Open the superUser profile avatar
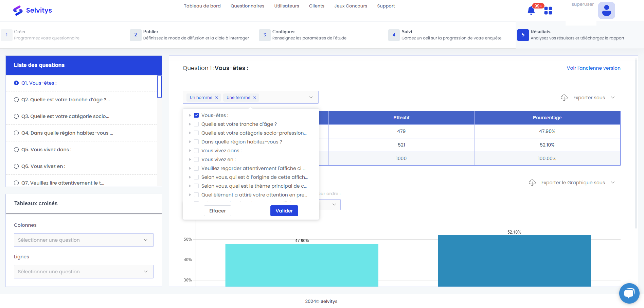Viewport: 644px width, 308px height. point(606,11)
